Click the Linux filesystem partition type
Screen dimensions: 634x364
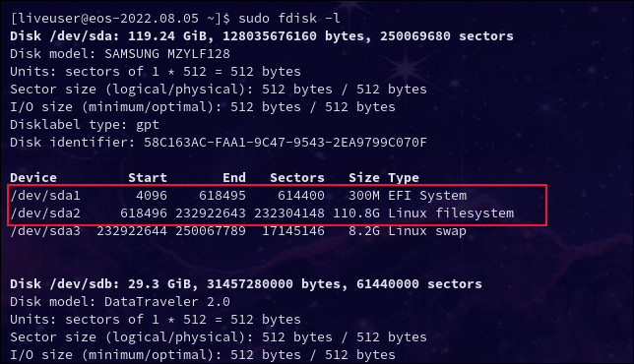pyautogui.click(x=451, y=212)
